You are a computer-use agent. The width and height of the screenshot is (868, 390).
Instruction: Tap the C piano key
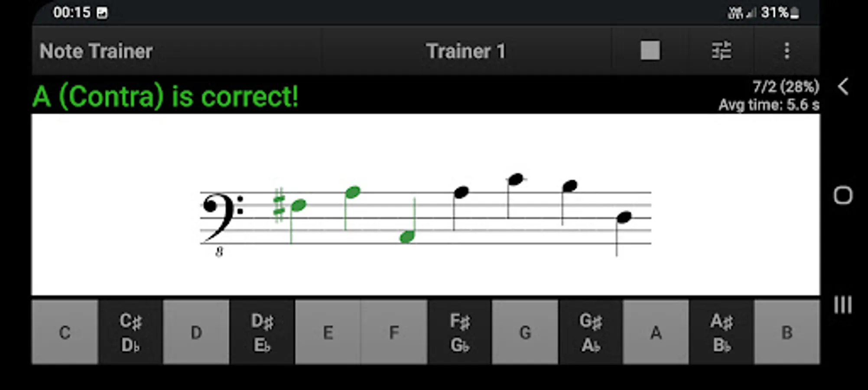tap(65, 332)
